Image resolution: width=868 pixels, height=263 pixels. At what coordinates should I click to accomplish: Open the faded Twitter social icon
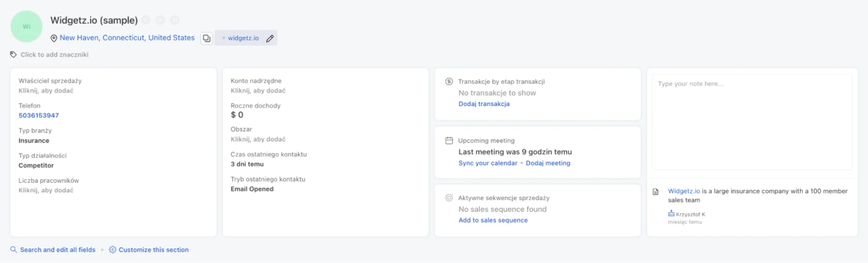161,20
